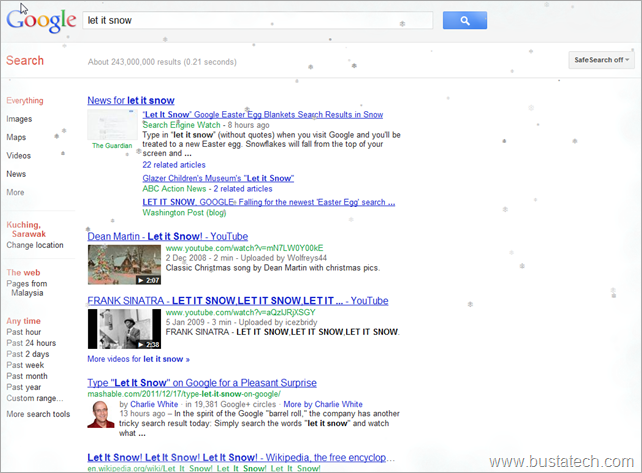Viewport: 642px width, 473px height.
Task: Expand the More search categories
Action: point(15,192)
